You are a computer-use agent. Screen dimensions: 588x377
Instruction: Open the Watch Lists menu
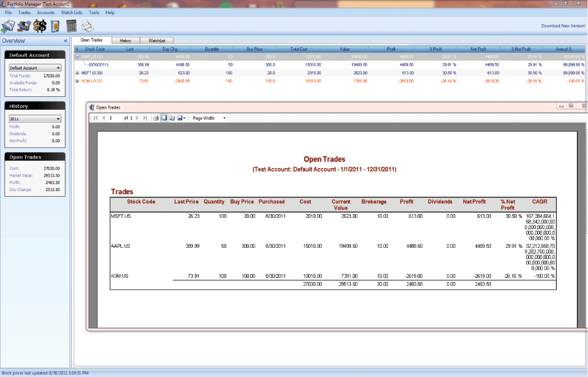72,12
